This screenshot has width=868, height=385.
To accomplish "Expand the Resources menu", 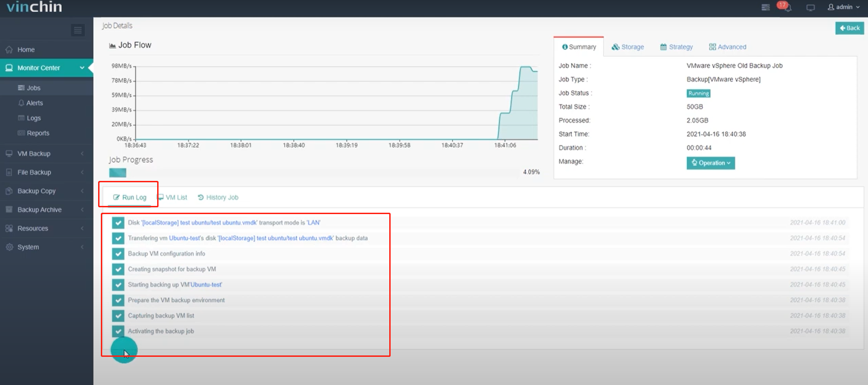I will pyautogui.click(x=46, y=228).
